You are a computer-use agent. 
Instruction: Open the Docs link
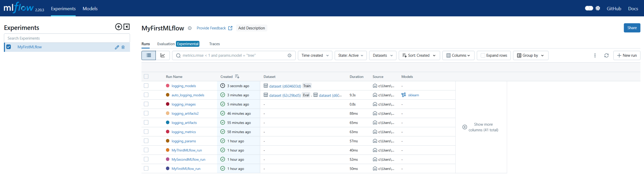633,8
